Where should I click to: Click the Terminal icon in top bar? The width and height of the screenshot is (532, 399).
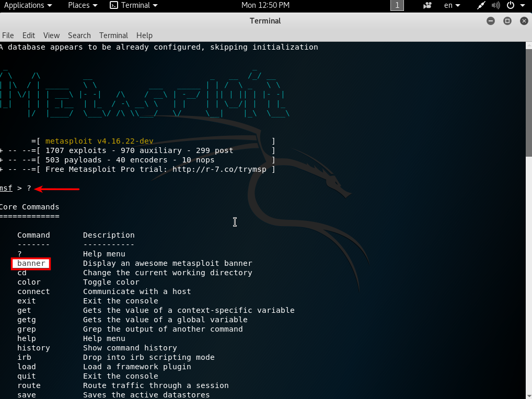[114, 5]
